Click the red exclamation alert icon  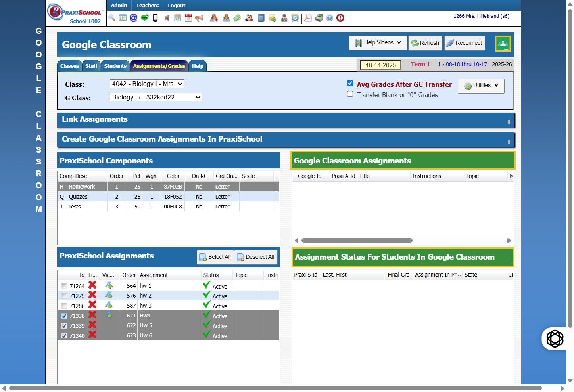[x=340, y=18]
